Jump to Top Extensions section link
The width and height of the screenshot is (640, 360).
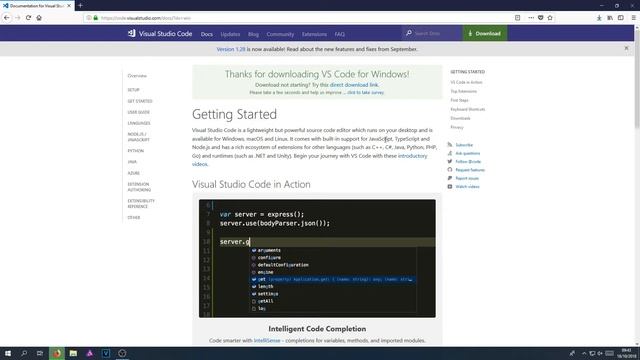pyautogui.click(x=463, y=91)
